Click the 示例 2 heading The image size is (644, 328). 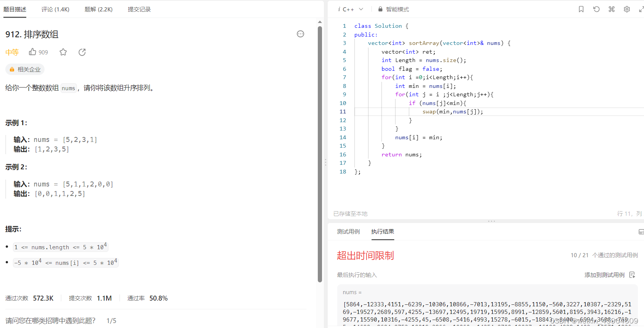16,167
